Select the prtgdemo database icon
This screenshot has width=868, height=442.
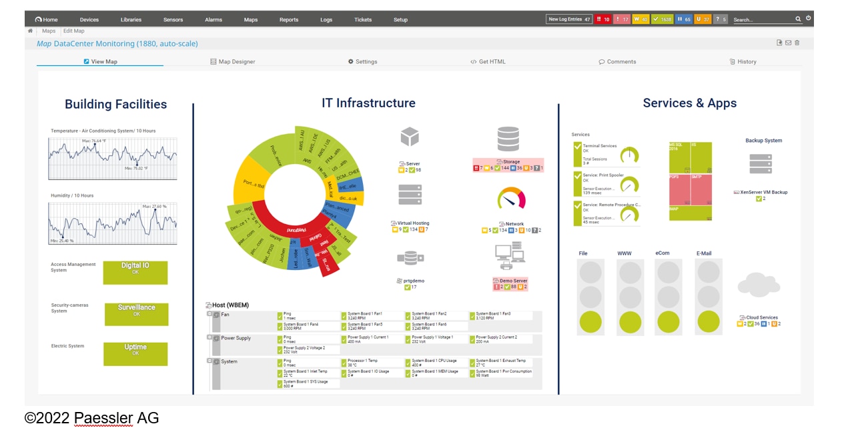pos(409,256)
